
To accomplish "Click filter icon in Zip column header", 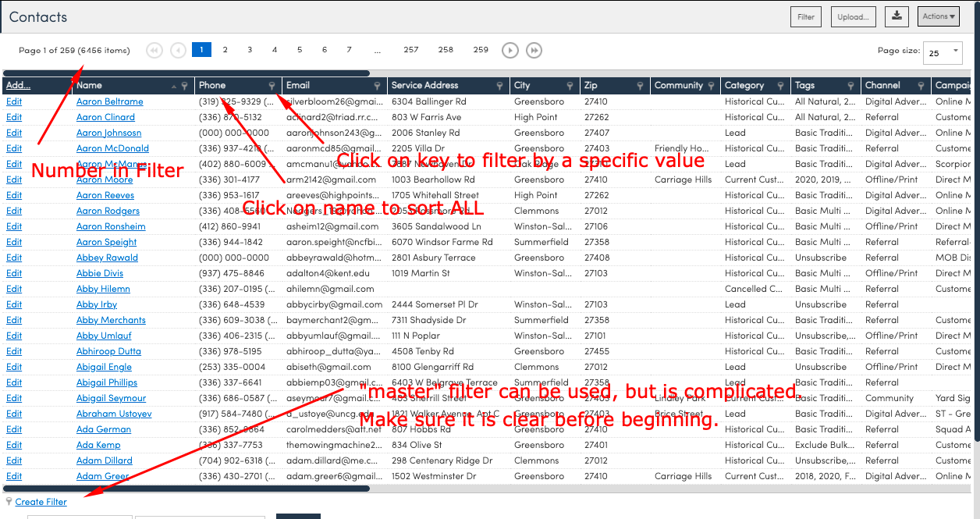I will 640,86.
